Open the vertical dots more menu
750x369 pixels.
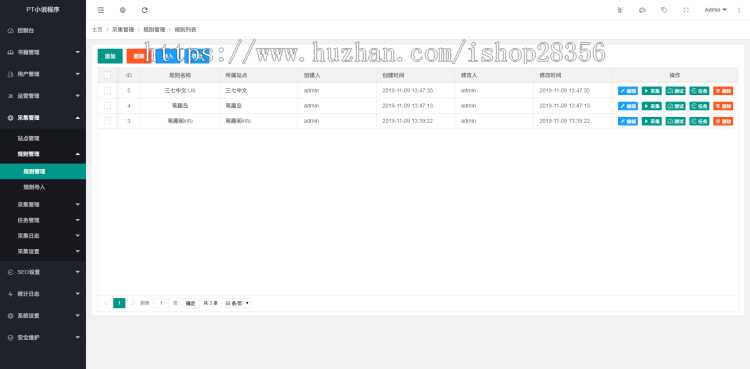(x=739, y=10)
